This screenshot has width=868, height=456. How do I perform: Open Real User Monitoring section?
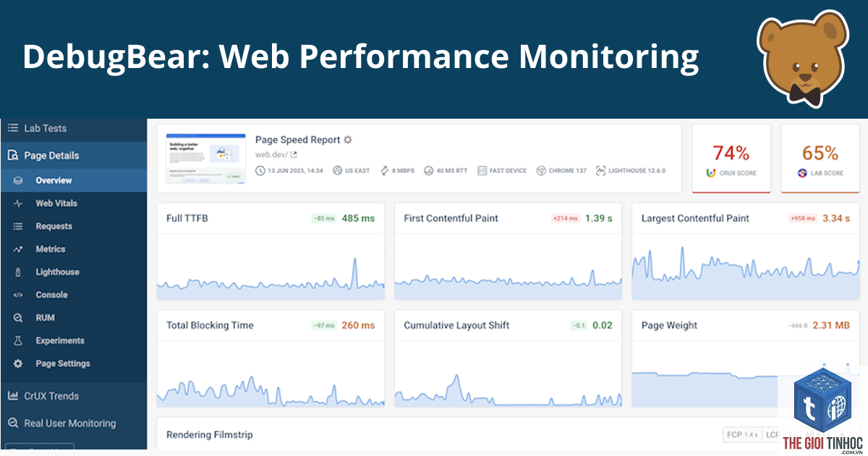pyautogui.click(x=73, y=423)
